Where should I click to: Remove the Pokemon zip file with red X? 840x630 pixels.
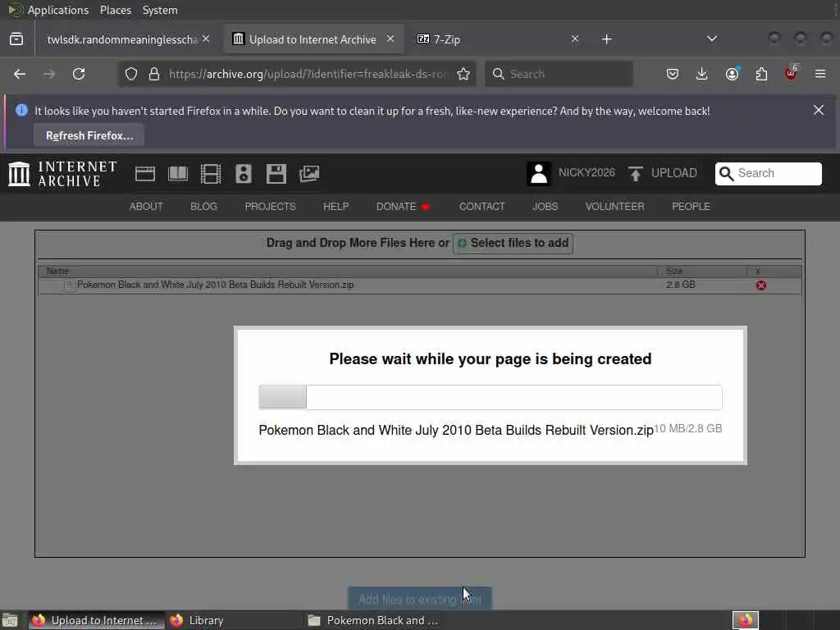point(760,285)
